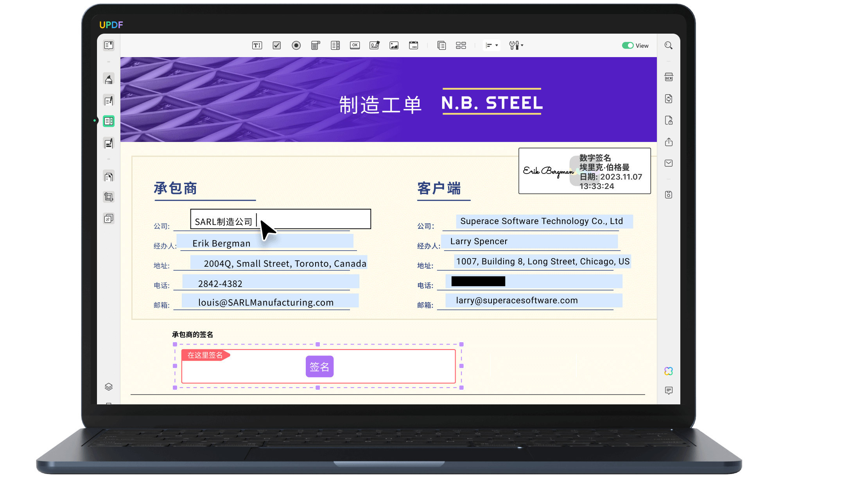This screenshot has height=499, width=868.
Task: Select the Date field tool
Action: (x=413, y=45)
